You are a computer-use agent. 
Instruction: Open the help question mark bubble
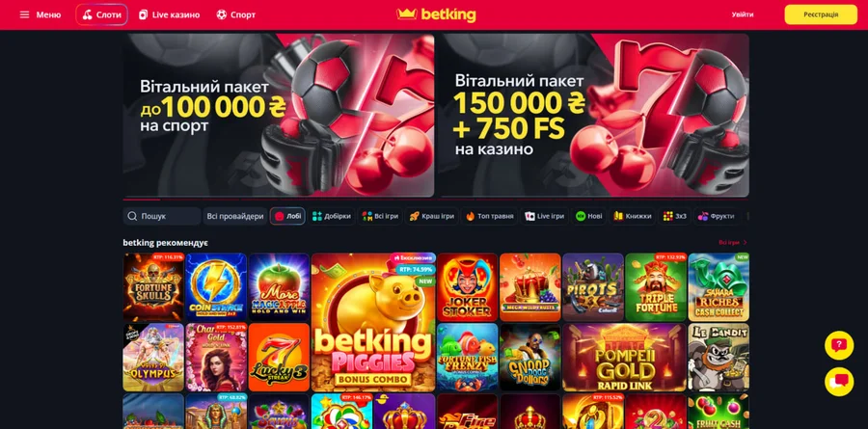(839, 345)
